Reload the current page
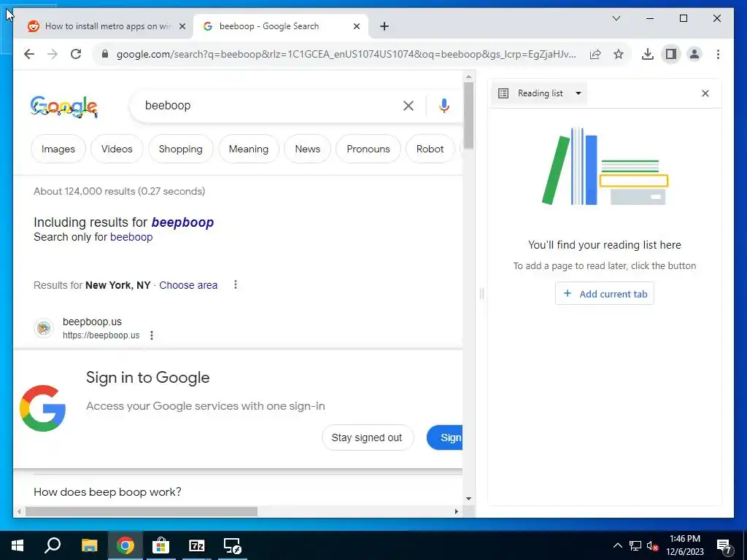Viewport: 747px width, 560px height. point(76,54)
